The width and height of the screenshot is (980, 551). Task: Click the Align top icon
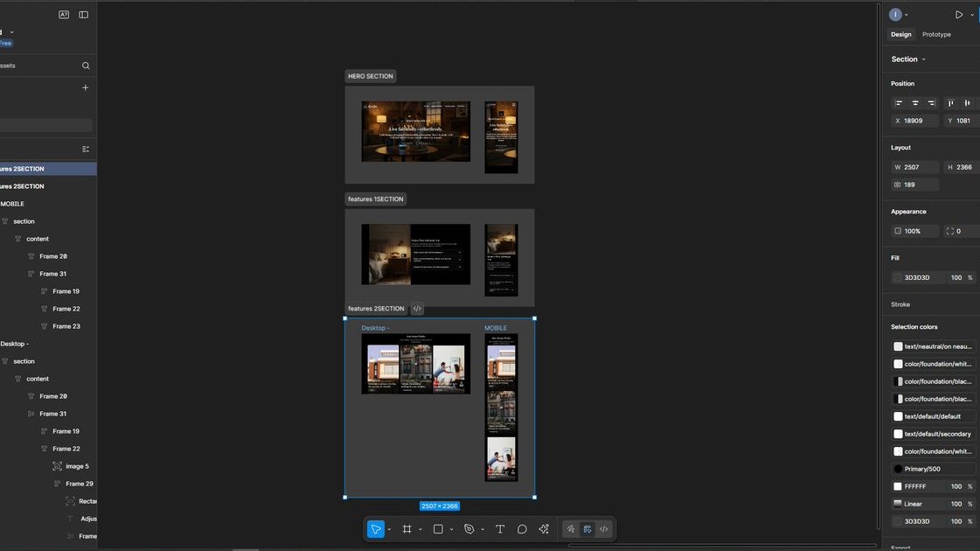(950, 103)
